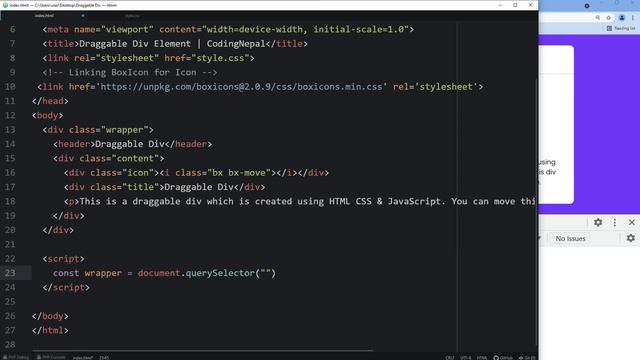Click line number 23 in the gutter
The height and width of the screenshot is (360, 640).
(x=10, y=273)
